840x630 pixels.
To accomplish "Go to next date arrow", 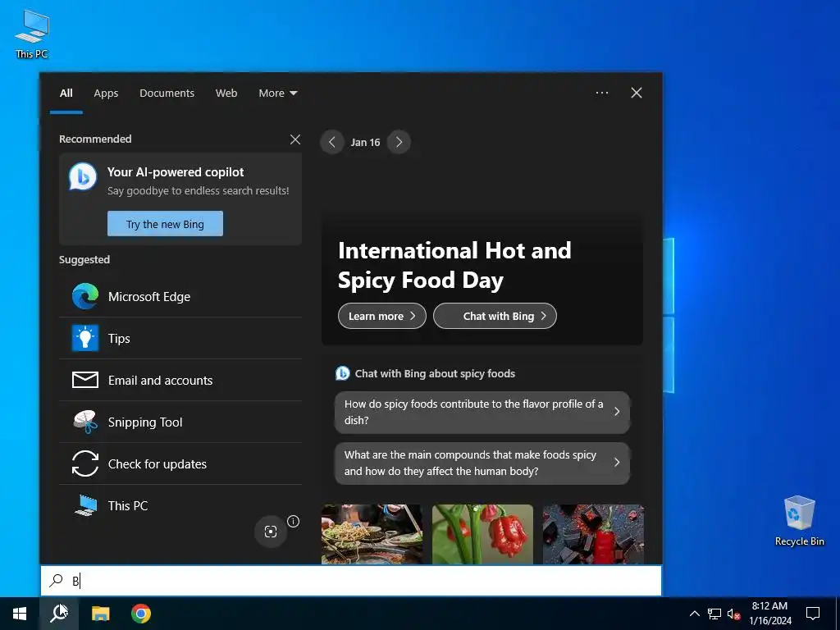I will (399, 142).
